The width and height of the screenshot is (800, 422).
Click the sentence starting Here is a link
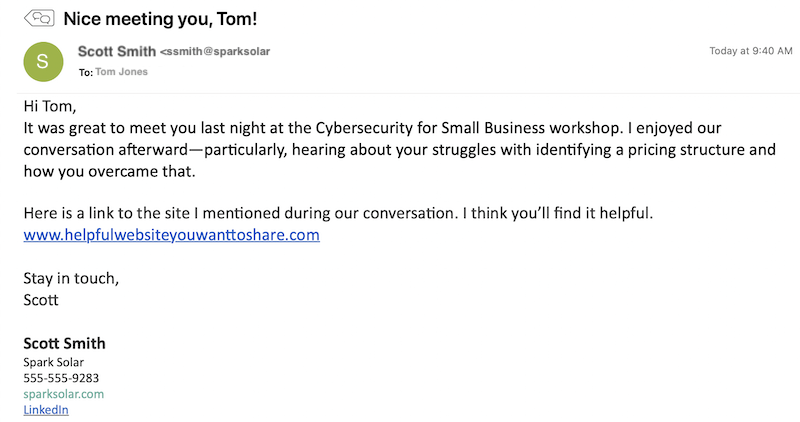(x=338, y=213)
